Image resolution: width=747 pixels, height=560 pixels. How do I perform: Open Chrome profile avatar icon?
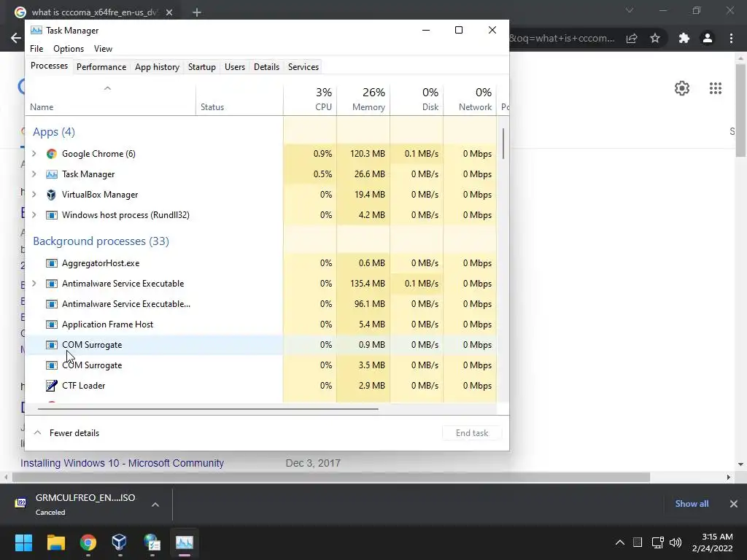point(708,38)
